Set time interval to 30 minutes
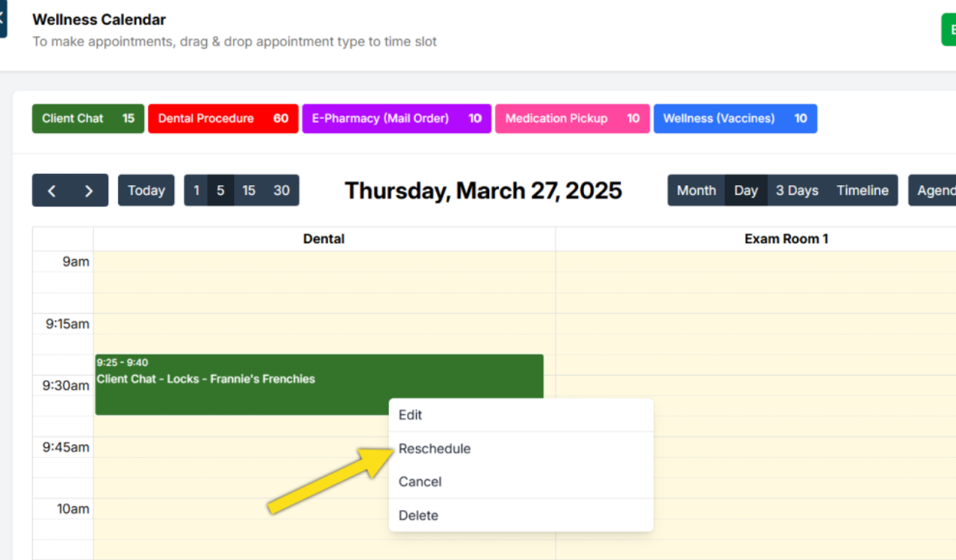 282,190
